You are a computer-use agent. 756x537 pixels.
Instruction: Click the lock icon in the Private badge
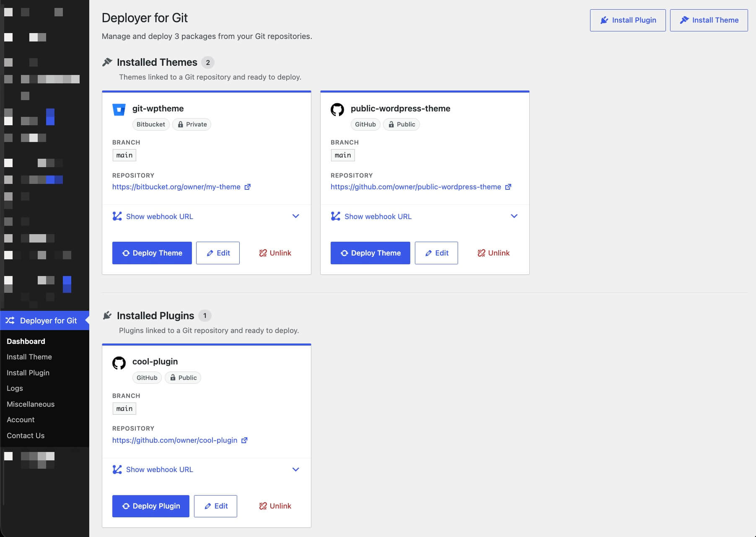[181, 124]
